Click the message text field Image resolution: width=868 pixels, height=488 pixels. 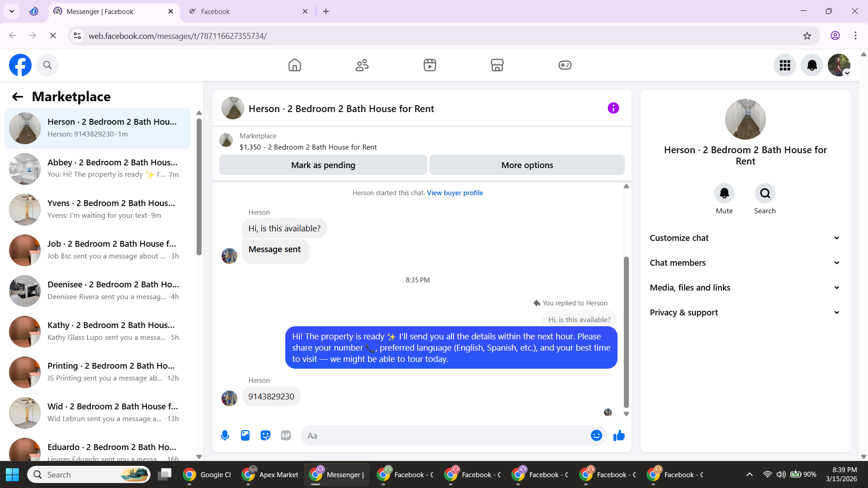(445, 436)
